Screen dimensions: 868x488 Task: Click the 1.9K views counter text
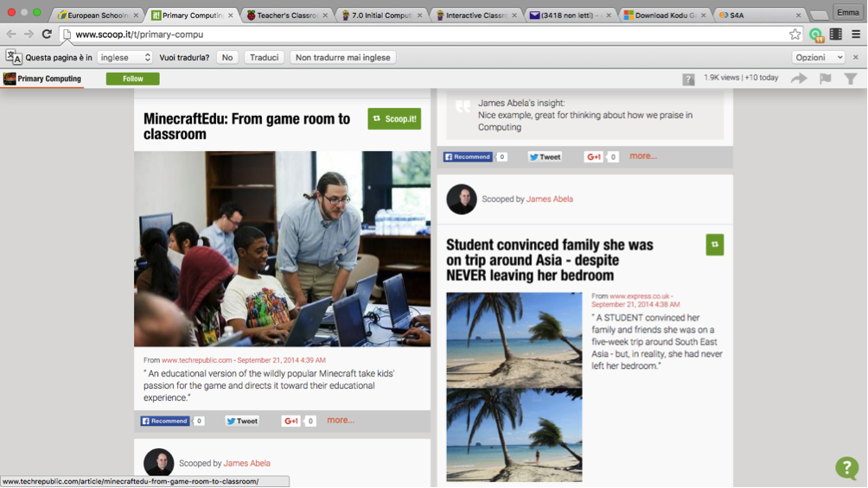point(722,78)
